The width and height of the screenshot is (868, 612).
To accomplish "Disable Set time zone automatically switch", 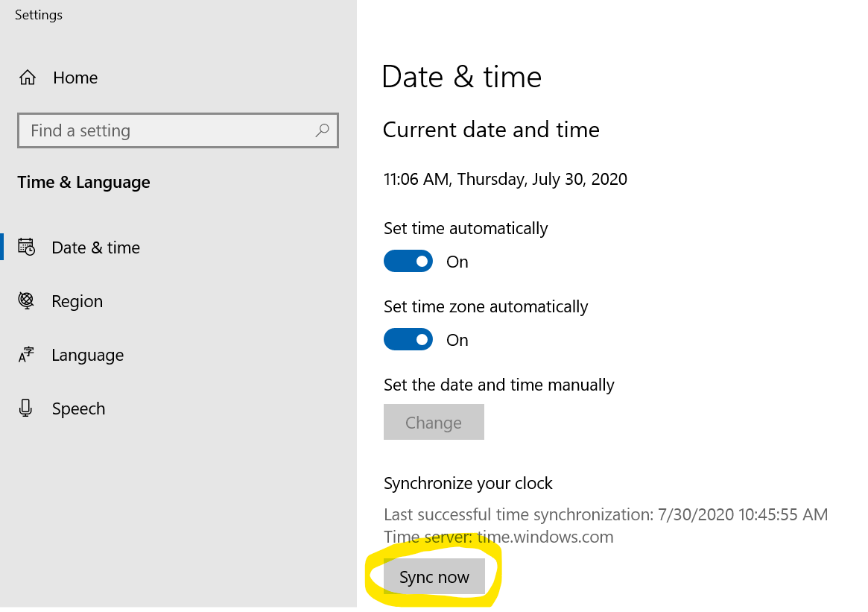I will point(408,340).
